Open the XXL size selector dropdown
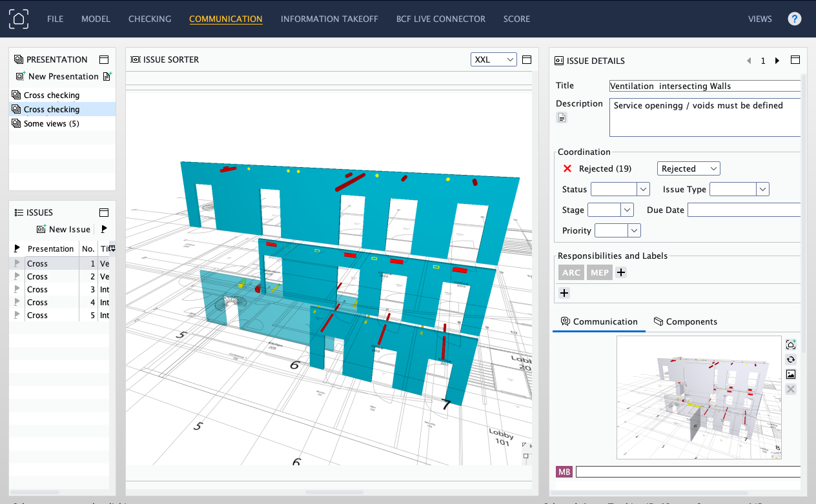The width and height of the screenshot is (816, 504). coord(493,59)
